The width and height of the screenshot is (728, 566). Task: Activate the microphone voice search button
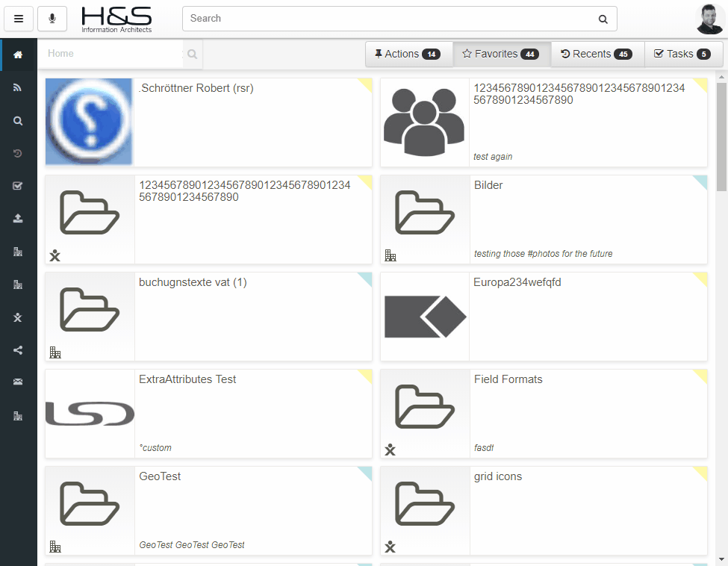point(52,19)
